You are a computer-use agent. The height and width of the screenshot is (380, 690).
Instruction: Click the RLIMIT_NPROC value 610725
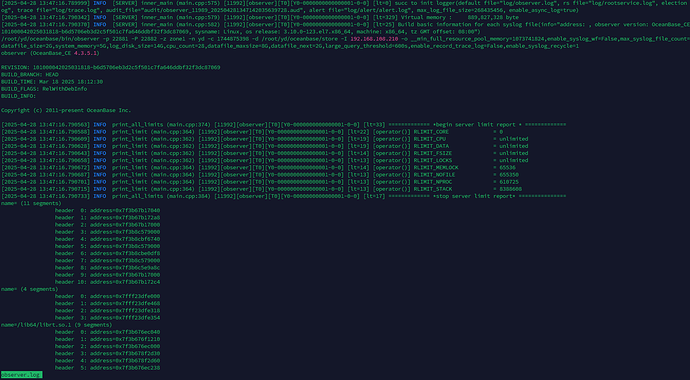click(509, 182)
